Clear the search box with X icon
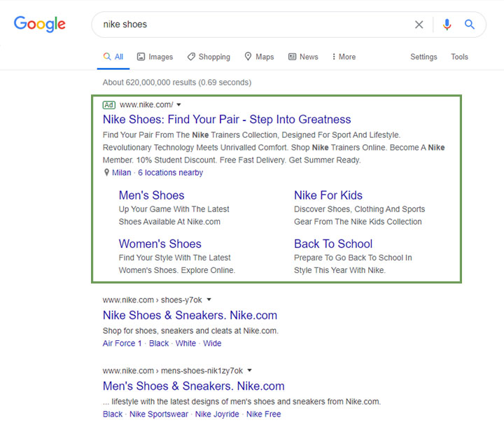504x434 pixels. [419, 24]
